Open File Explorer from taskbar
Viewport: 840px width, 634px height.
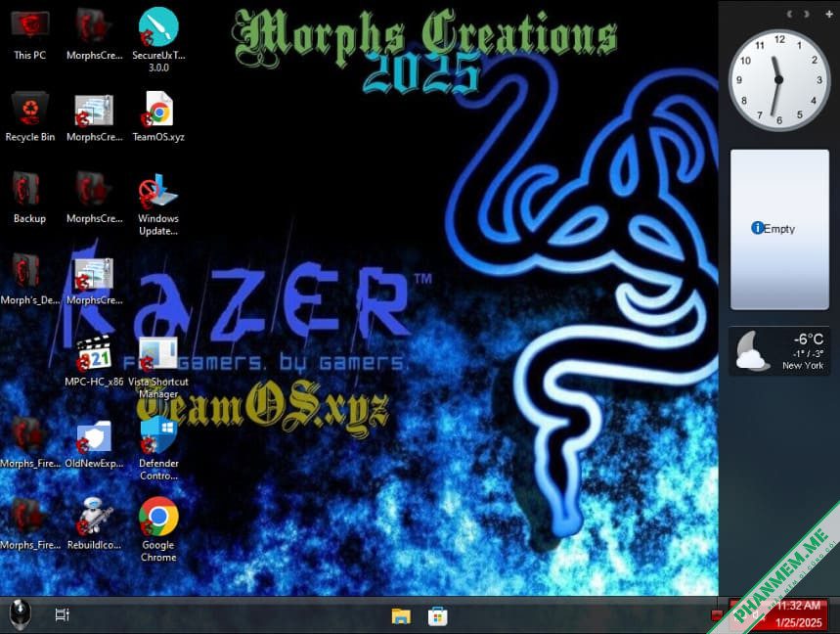point(401,616)
